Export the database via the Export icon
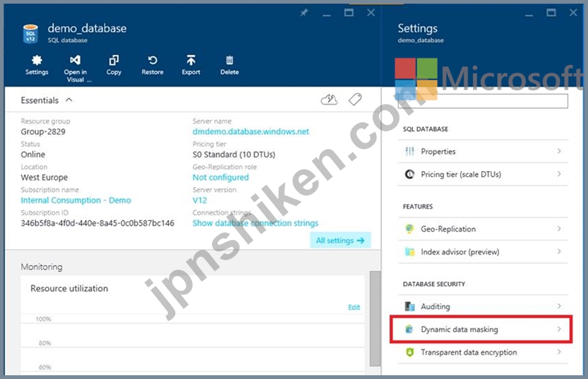The height and width of the screenshot is (379, 588). tap(191, 60)
